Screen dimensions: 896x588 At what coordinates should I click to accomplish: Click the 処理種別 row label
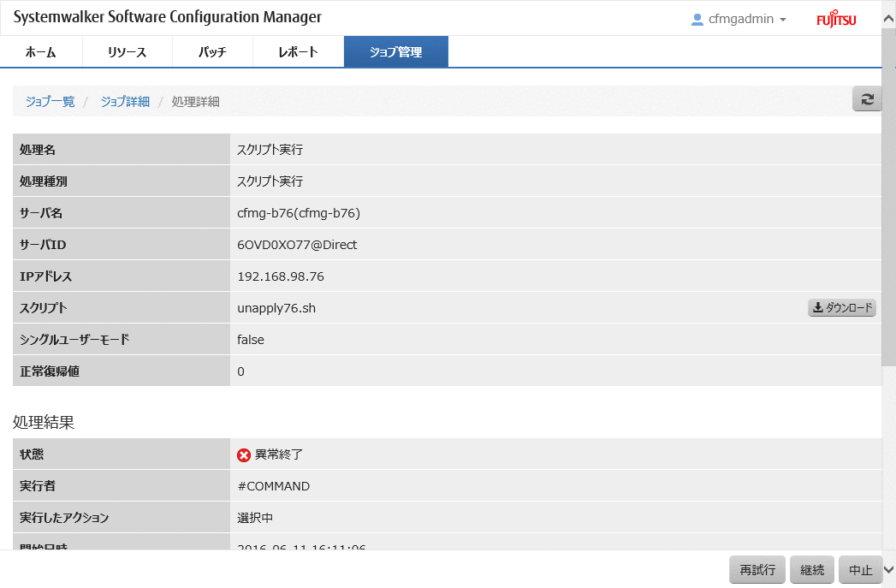point(44,181)
